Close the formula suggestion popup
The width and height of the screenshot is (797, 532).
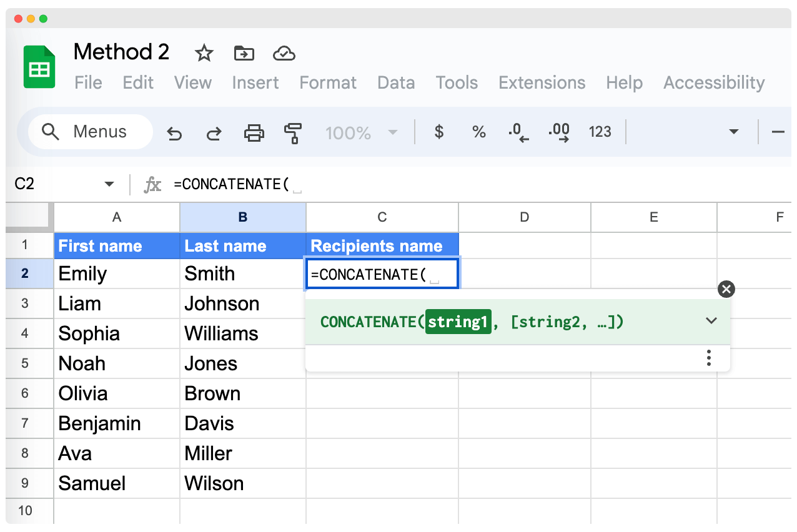tap(726, 289)
